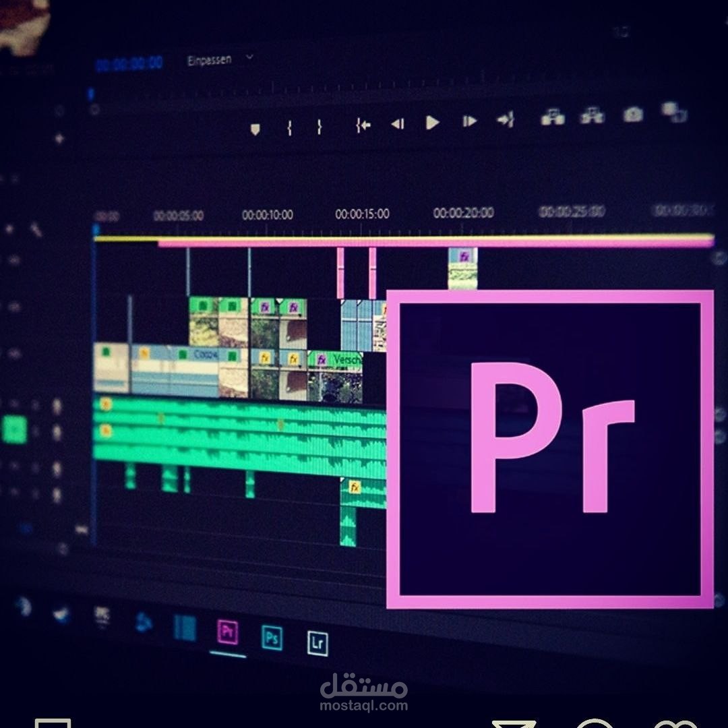Click the Export Frame camera icon
728x728 pixels.
coord(633,114)
